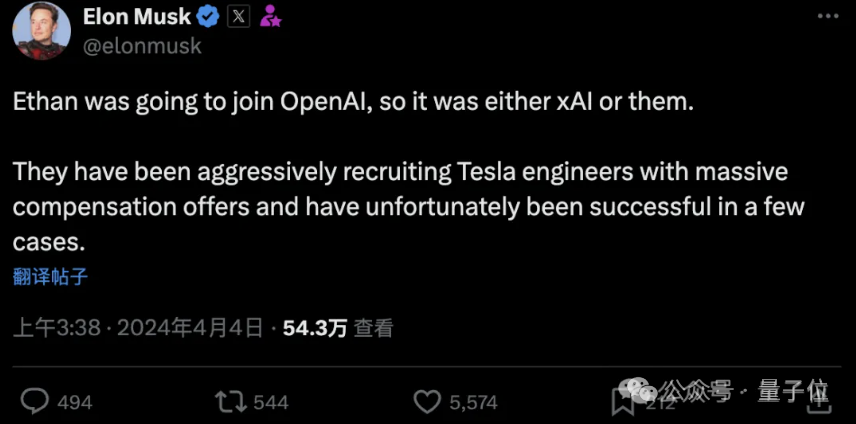This screenshot has height=424, width=856.
Task: Click the tweet text mentioning OpenAI
Action: coord(353,103)
